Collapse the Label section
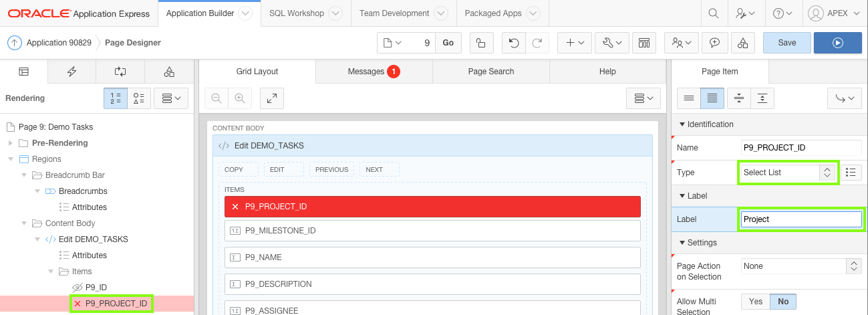868x315 pixels. pyautogui.click(x=682, y=196)
